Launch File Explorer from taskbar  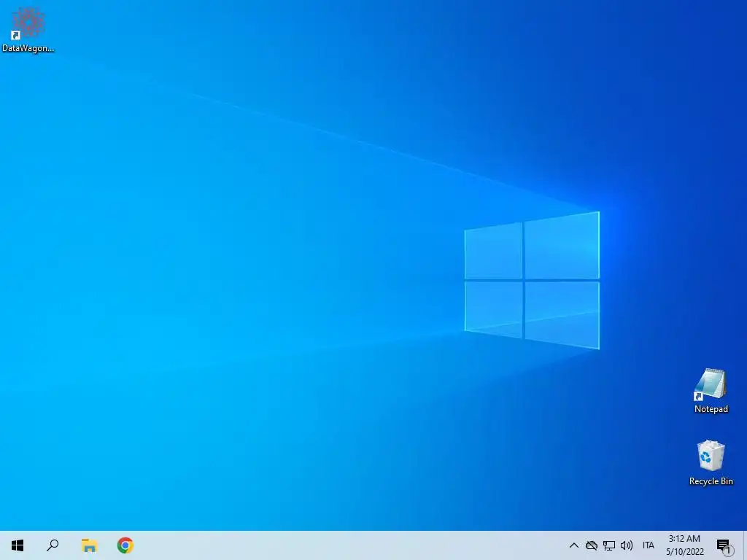(89, 545)
